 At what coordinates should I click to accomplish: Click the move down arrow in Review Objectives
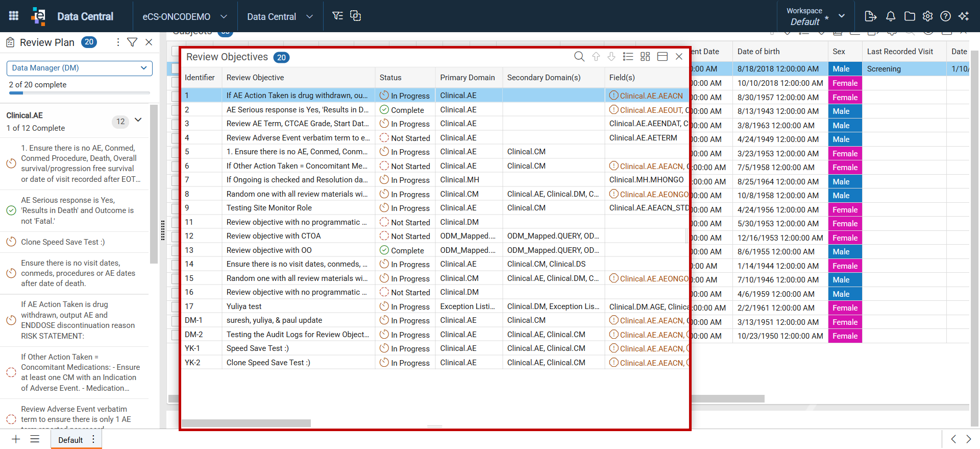coord(611,57)
